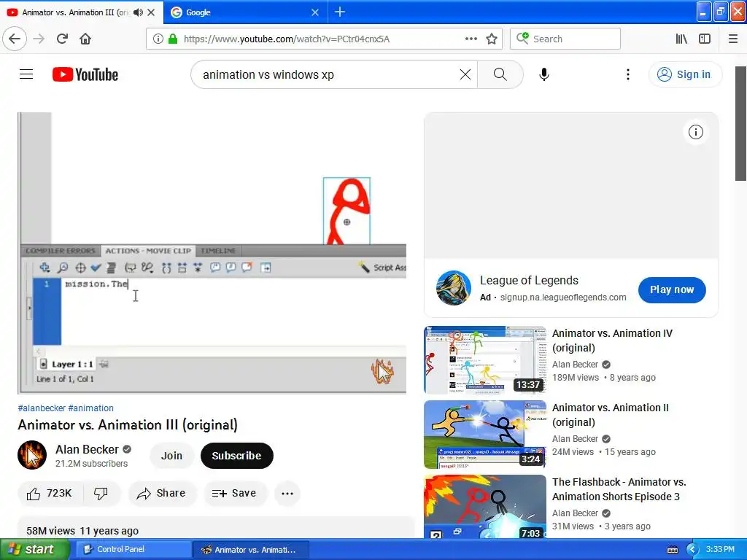Click the green padlock security icon

pyautogui.click(x=173, y=39)
